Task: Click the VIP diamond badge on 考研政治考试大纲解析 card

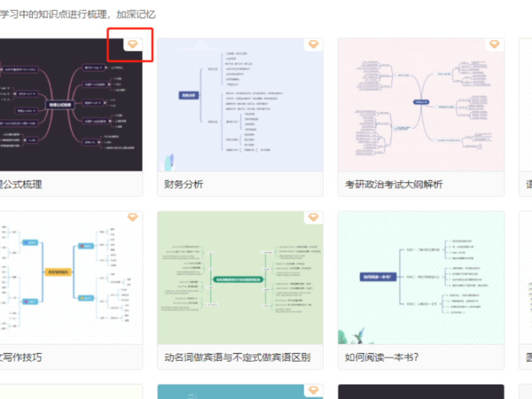Action: click(x=494, y=45)
